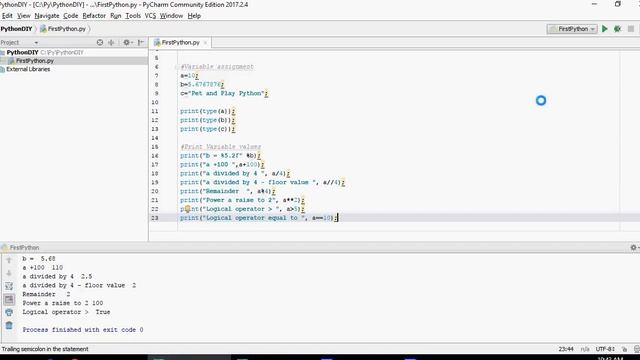Image resolution: width=640 pixels, height=360 pixels.
Task: Click Collapse All icon in Project panel
Action: [111, 42]
